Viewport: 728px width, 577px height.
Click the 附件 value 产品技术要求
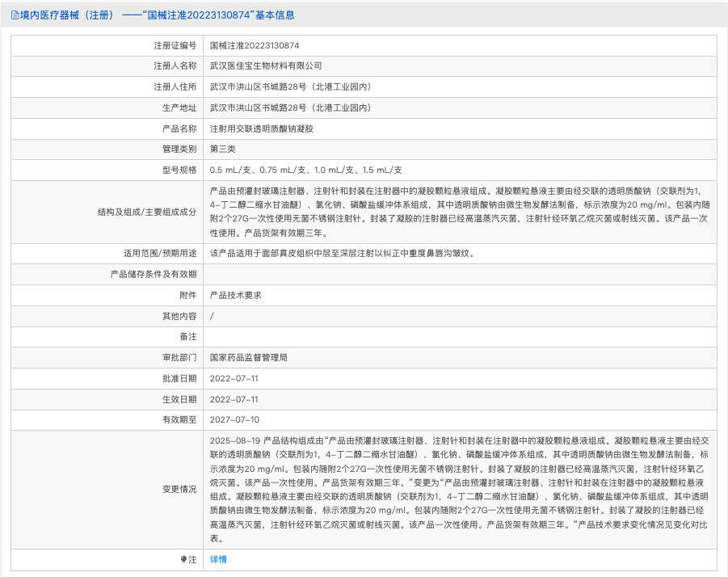(235, 295)
